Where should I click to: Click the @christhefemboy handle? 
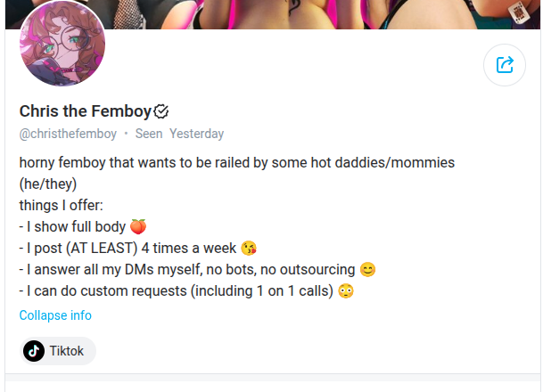[x=68, y=134]
